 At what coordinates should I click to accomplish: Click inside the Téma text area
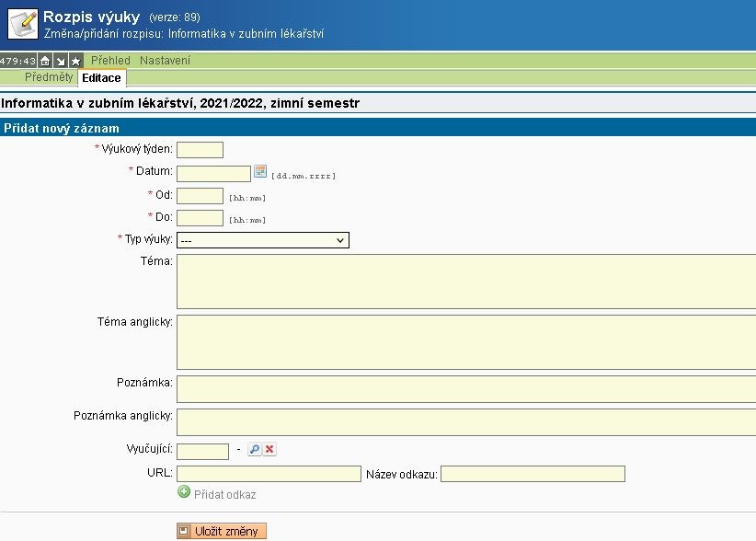[464, 282]
